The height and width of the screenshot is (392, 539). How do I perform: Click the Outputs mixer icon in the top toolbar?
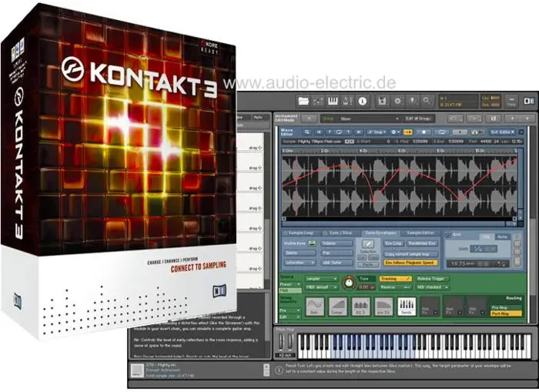tap(318, 101)
